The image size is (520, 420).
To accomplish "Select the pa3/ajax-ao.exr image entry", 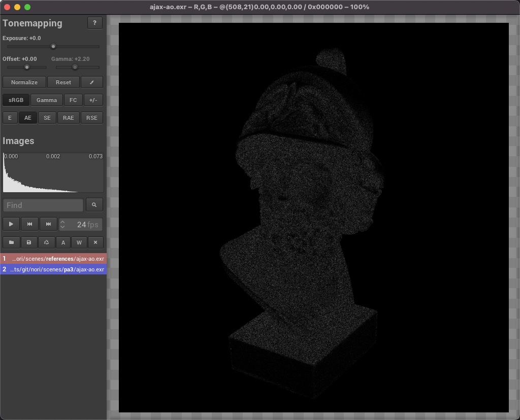I will point(53,269).
